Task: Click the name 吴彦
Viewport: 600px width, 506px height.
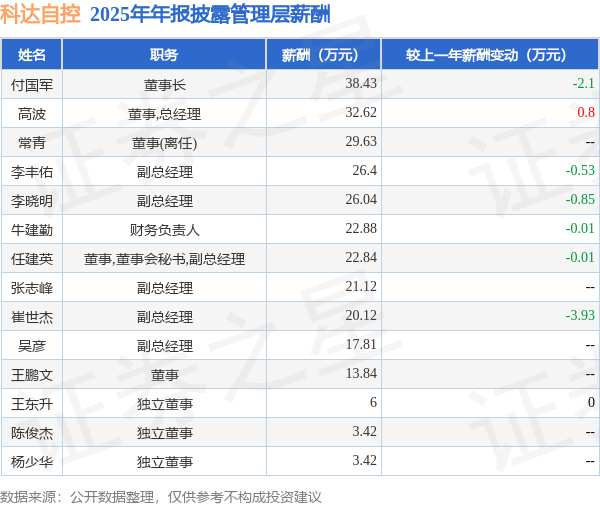Action: coord(32,346)
